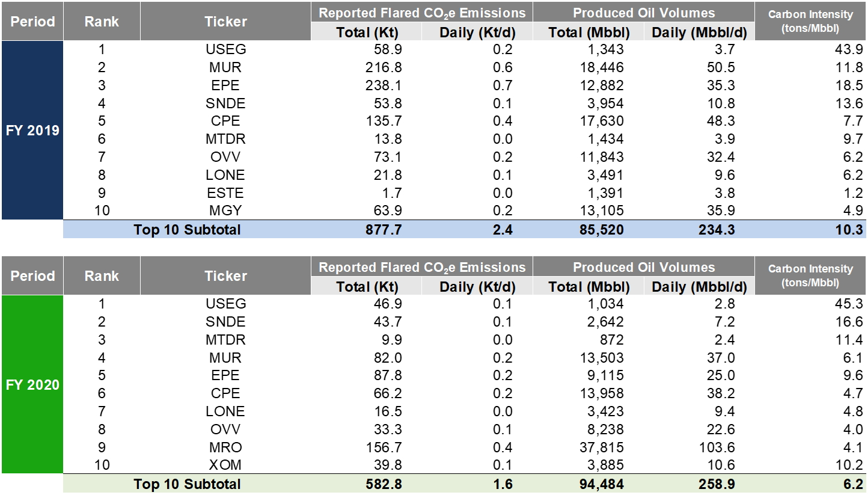Click the Ticker header in the FY 2020 table
Screen dimensions: 868x495
[225, 276]
